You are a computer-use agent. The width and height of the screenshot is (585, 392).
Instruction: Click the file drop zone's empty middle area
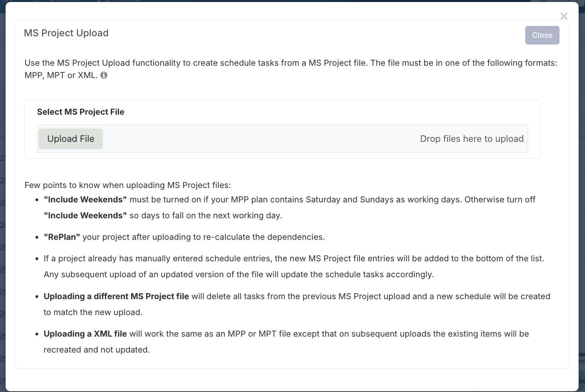(261, 139)
